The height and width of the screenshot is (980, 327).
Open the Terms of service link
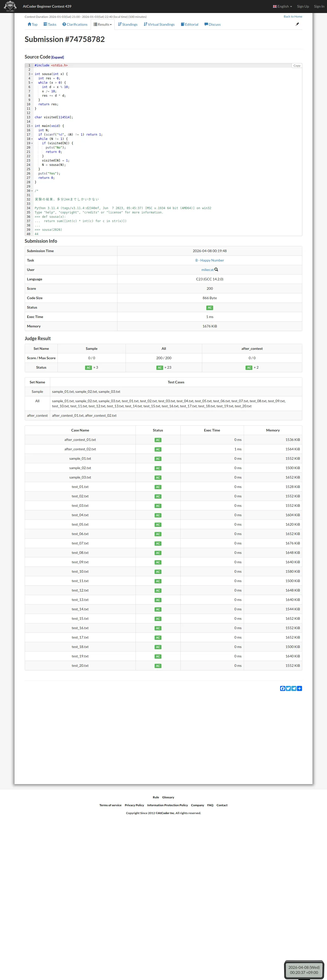coord(110,805)
